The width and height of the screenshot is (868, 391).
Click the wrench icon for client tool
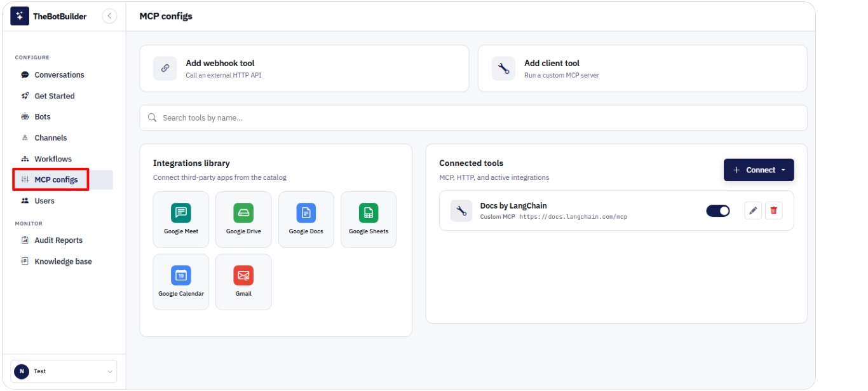[x=504, y=68]
